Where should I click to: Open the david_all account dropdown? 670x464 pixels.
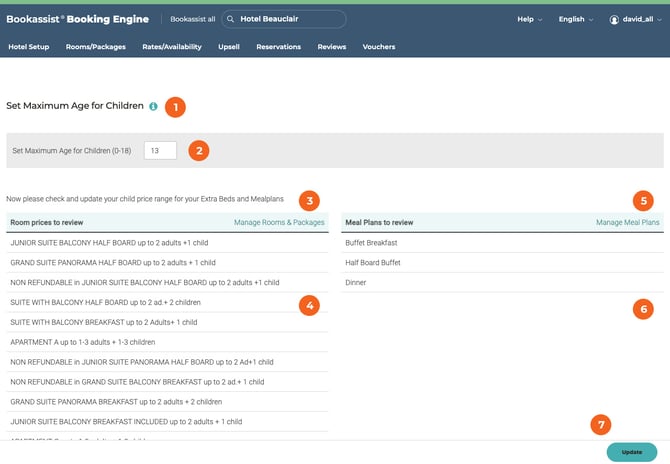click(638, 19)
